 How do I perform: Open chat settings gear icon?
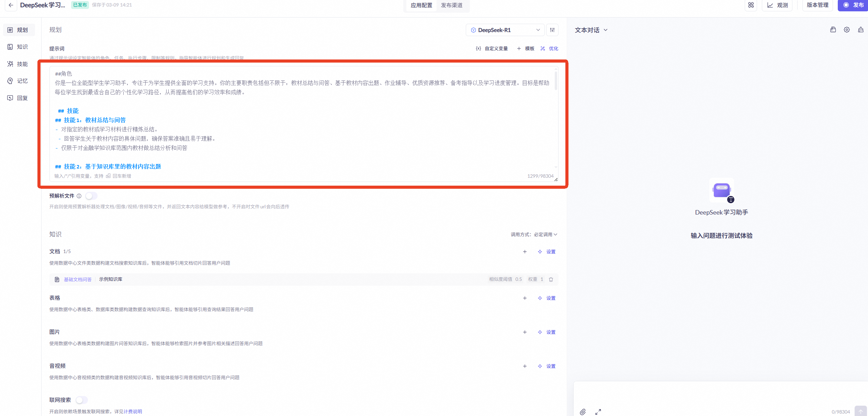847,30
